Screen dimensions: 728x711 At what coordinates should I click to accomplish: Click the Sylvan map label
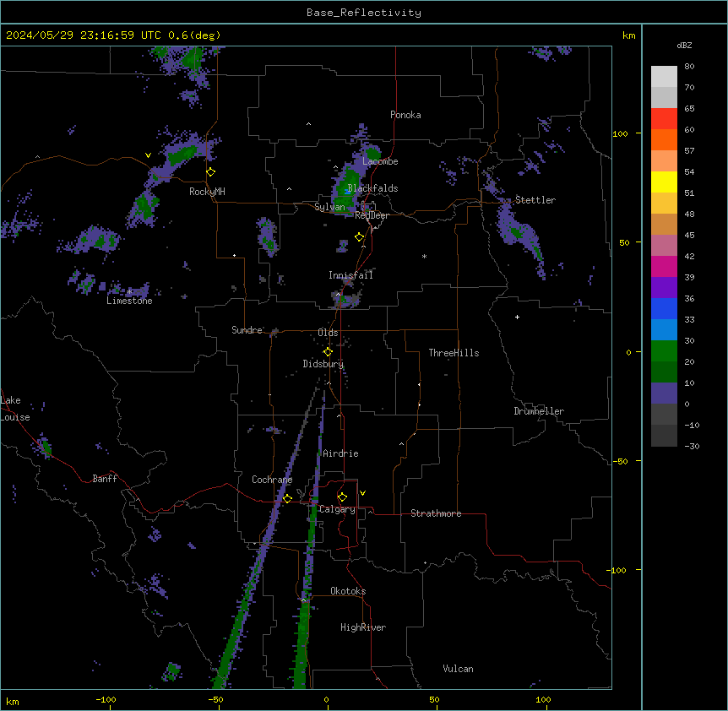[x=329, y=207]
